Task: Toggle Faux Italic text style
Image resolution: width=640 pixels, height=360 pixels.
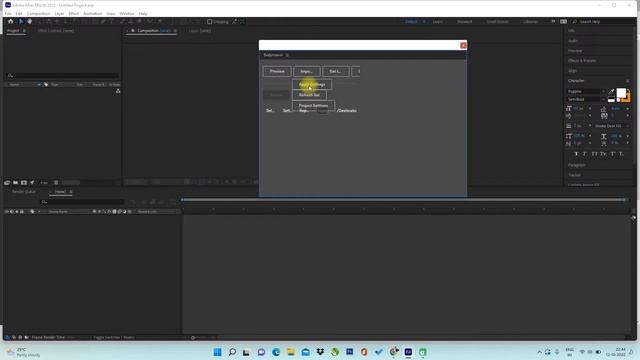Action: [x=584, y=154]
